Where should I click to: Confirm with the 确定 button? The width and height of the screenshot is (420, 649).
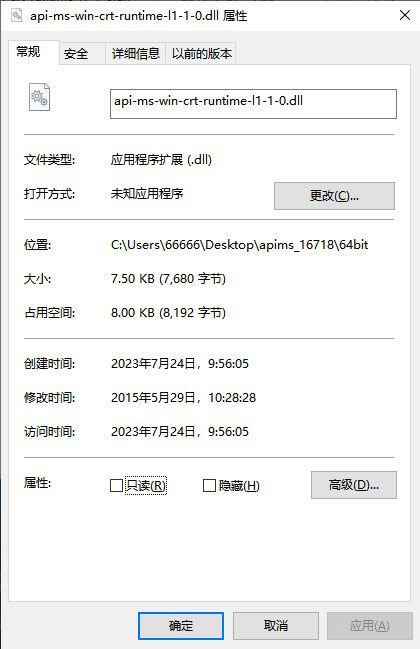[181, 626]
